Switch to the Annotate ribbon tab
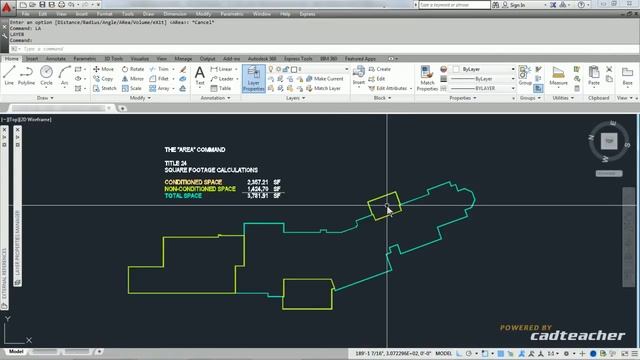Screen dimensions: 640x360 56,59
